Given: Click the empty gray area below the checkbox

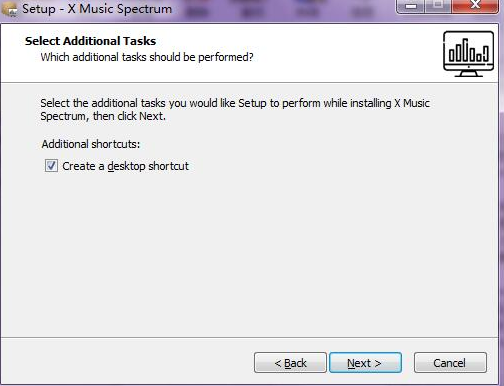Looking at the screenshot, I should (x=250, y=253).
